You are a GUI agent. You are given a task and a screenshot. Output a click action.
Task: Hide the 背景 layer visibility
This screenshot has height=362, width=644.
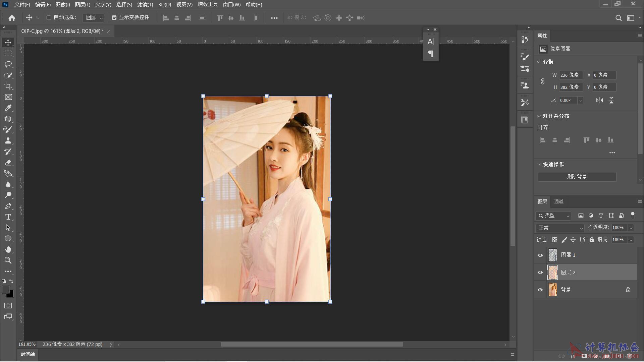click(x=540, y=290)
